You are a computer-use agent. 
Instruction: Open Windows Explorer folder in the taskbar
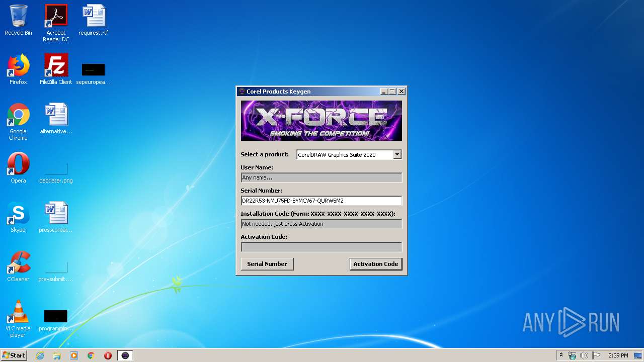click(57, 355)
